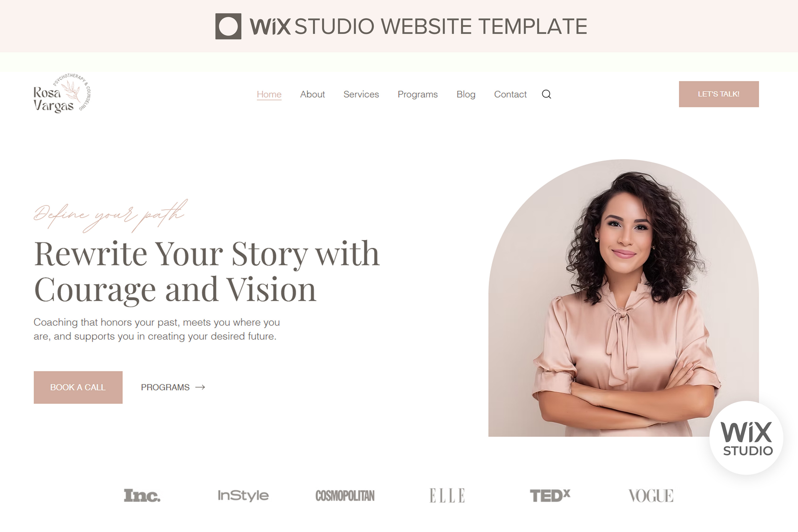Open the Home menu item

click(269, 94)
